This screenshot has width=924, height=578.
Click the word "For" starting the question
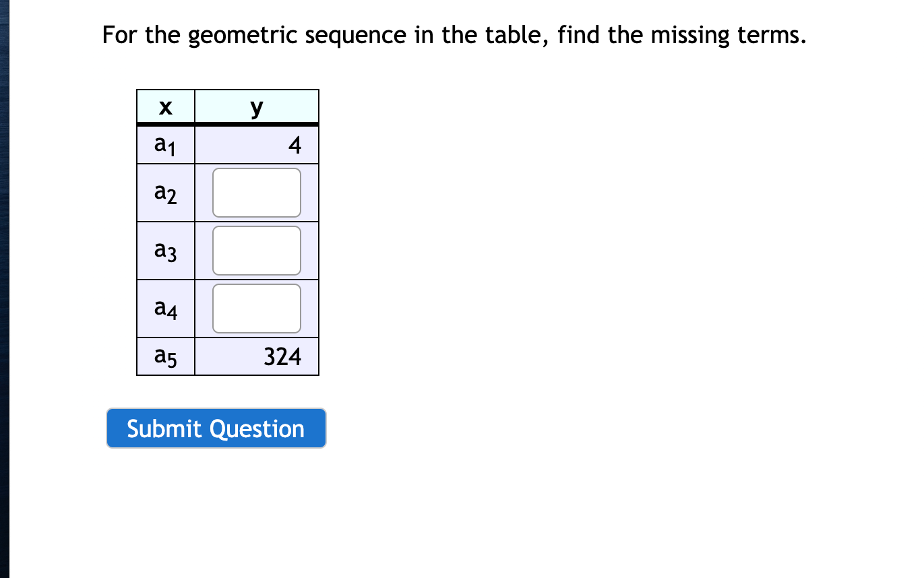pyautogui.click(x=120, y=35)
